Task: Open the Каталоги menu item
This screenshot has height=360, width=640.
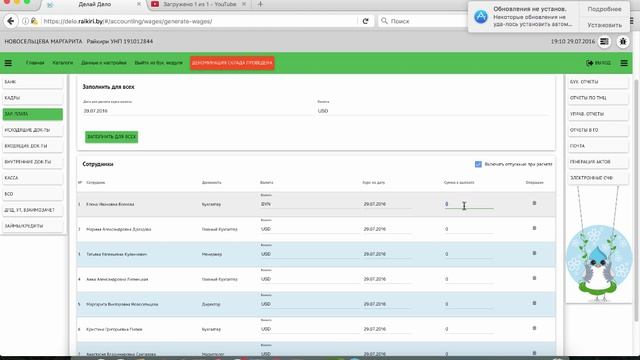Action: coord(62,63)
